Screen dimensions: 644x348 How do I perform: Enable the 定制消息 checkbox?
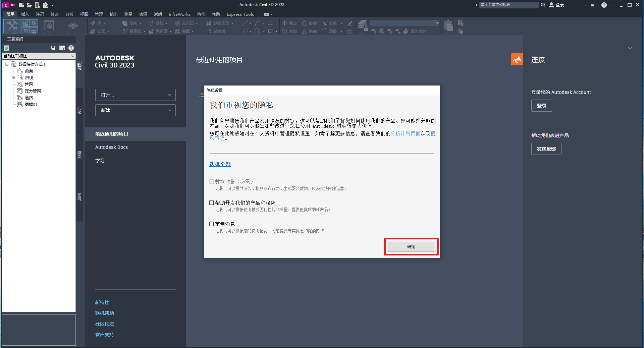(x=211, y=224)
